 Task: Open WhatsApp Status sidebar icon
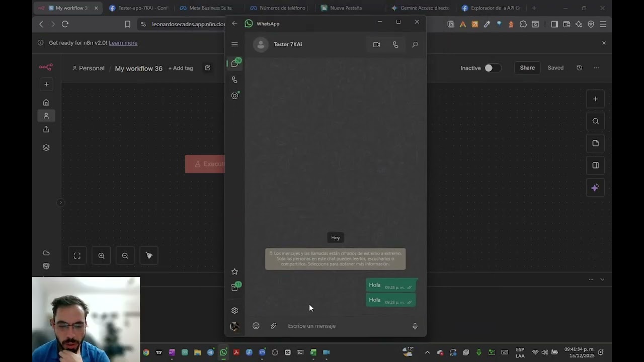(x=234, y=96)
